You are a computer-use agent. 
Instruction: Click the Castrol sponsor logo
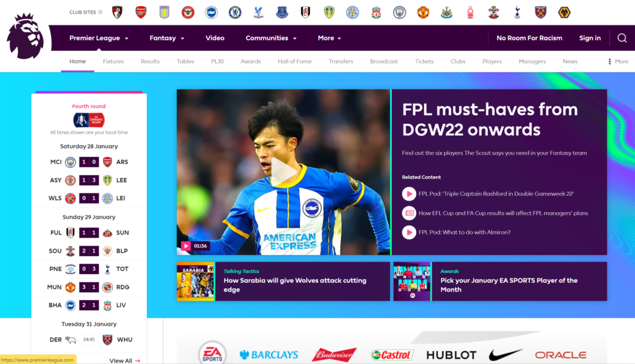click(392, 355)
